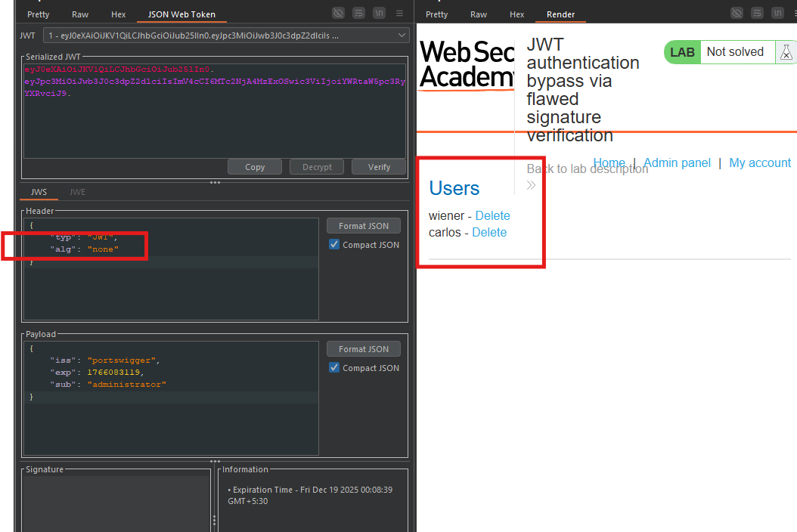
Task: Click the Expiration Time information entry
Action: point(310,496)
